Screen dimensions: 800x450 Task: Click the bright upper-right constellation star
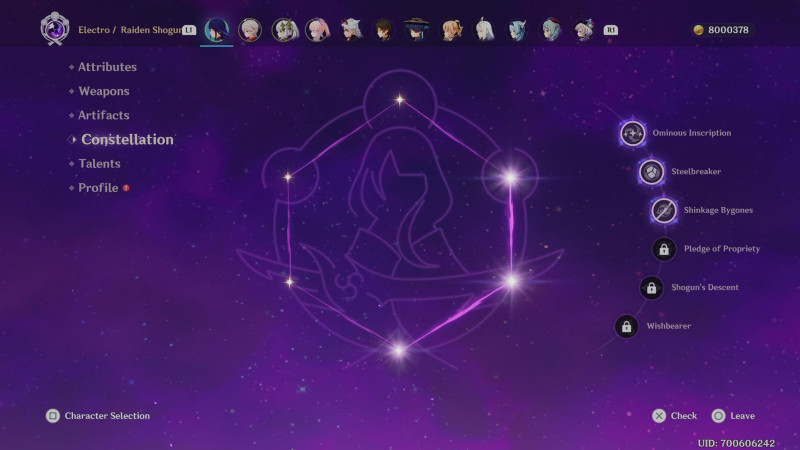point(511,177)
